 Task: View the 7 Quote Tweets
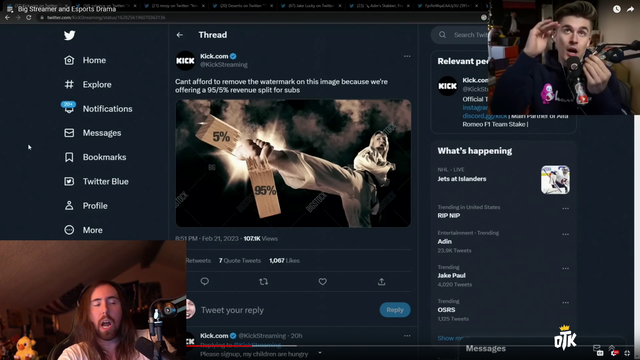[240, 260]
